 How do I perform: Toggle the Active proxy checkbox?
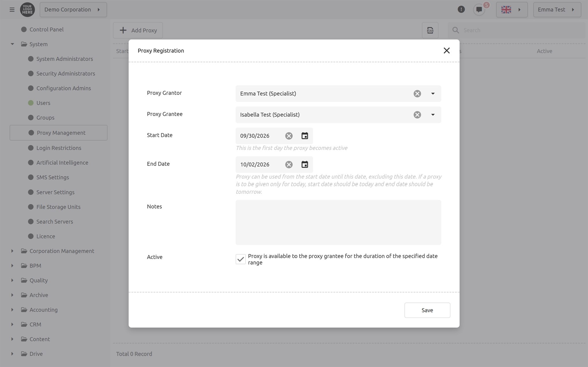coord(240,259)
